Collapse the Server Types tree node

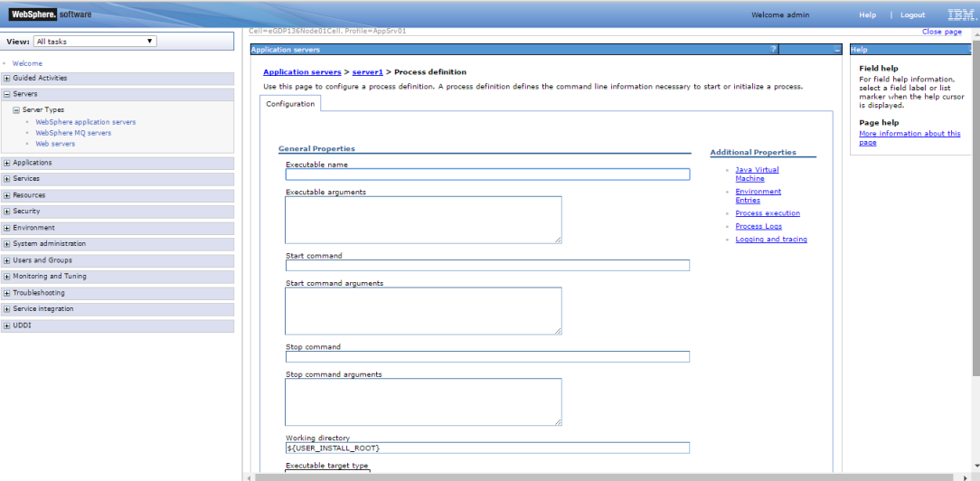click(17, 110)
